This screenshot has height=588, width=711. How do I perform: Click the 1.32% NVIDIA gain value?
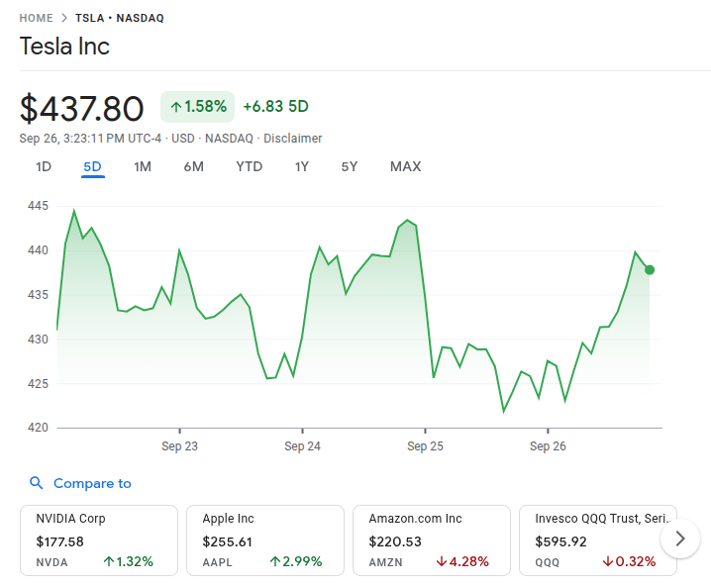(x=135, y=562)
